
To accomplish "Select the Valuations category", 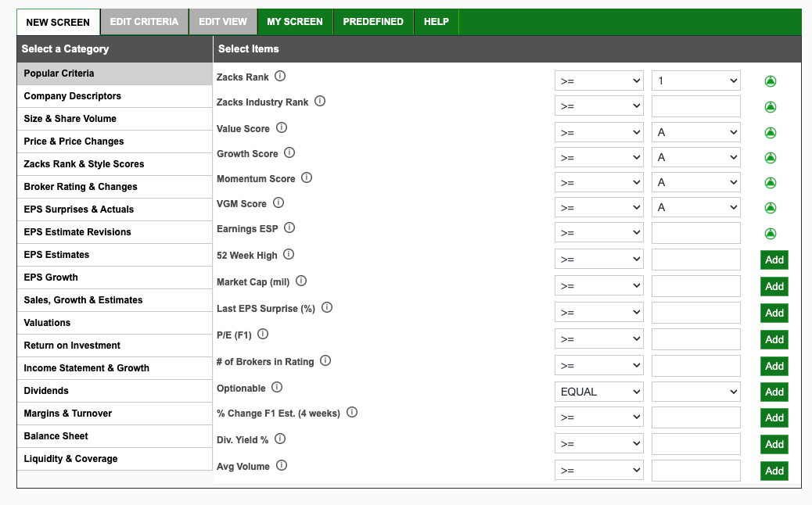I will 114,323.
